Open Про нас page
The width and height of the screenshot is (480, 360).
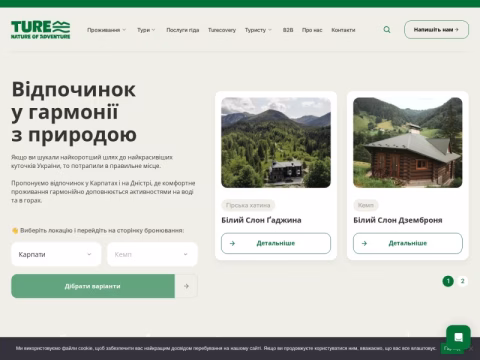coord(312,30)
